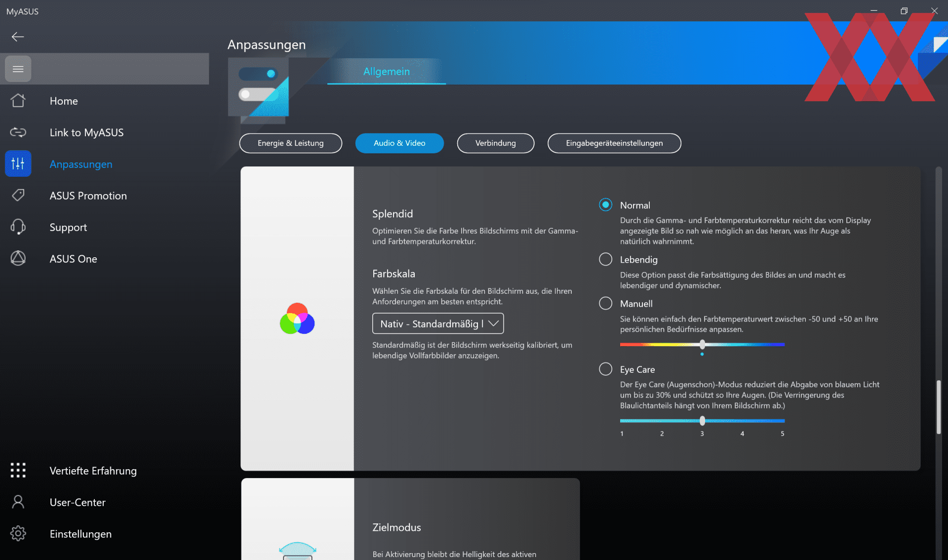Viewport: 948px width, 560px height.
Task: Open User-Center menu entry
Action: [x=78, y=502]
